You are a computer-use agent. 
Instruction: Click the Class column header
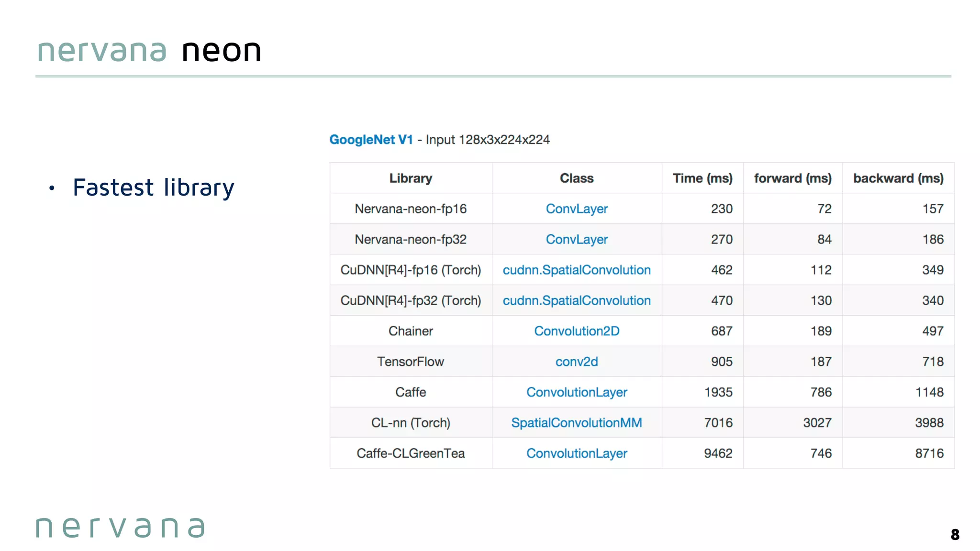577,178
